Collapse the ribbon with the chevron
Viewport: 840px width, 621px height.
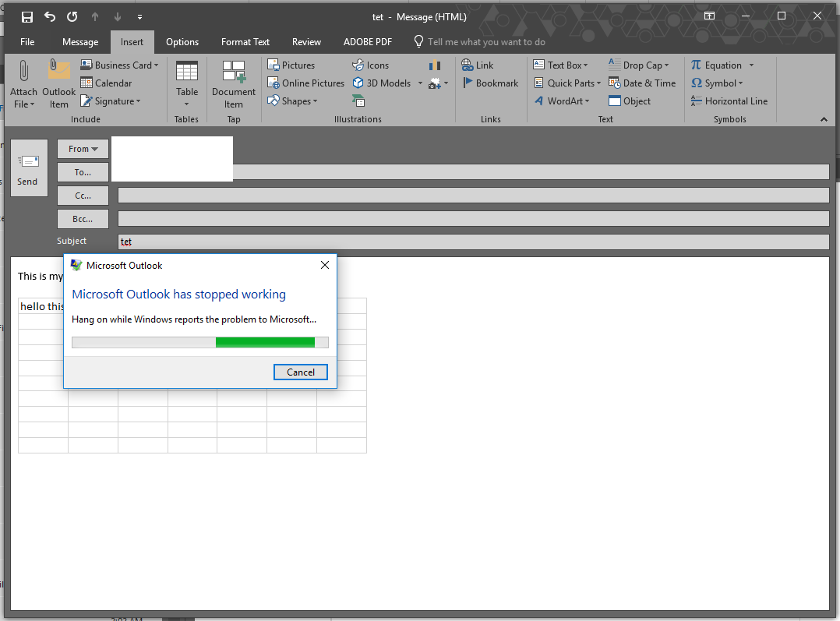tap(824, 119)
